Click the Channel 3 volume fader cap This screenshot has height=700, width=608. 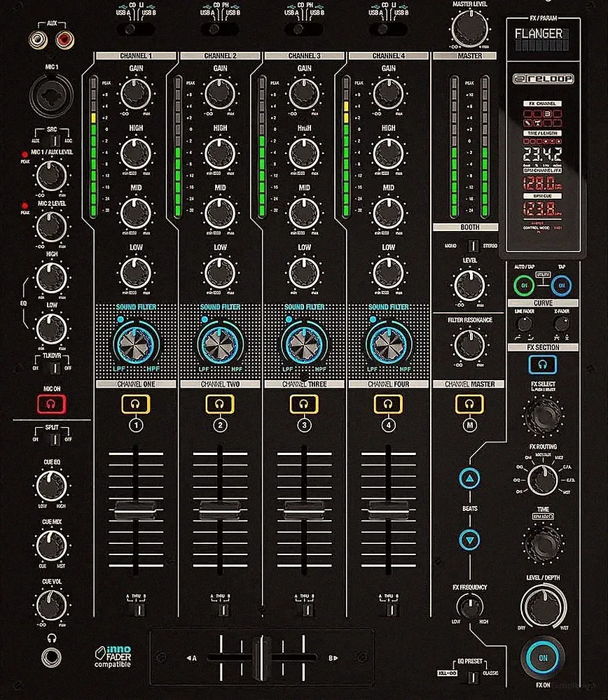point(304,509)
